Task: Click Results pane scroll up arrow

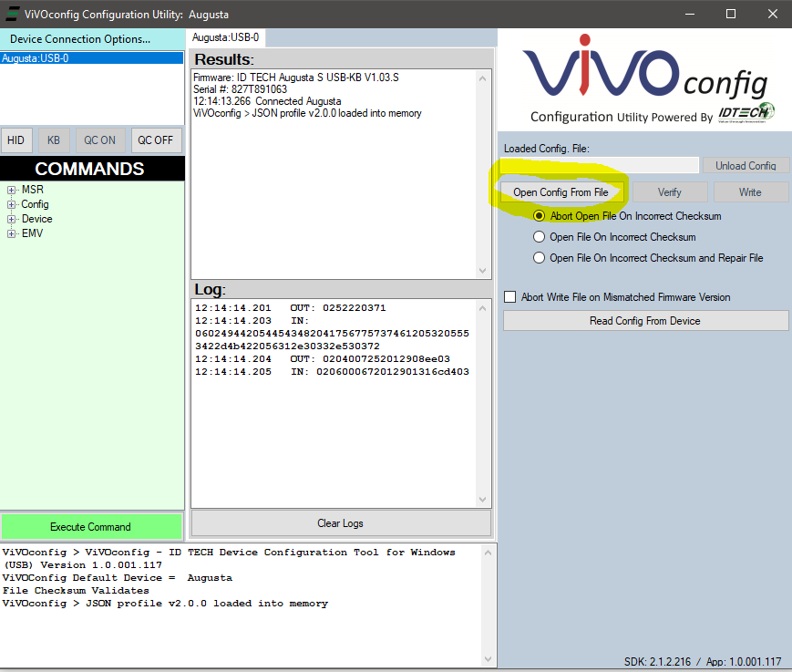Action: [x=482, y=78]
